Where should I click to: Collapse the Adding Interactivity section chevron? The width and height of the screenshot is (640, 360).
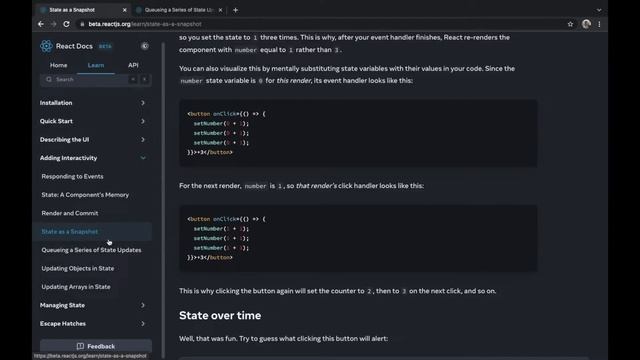143,158
